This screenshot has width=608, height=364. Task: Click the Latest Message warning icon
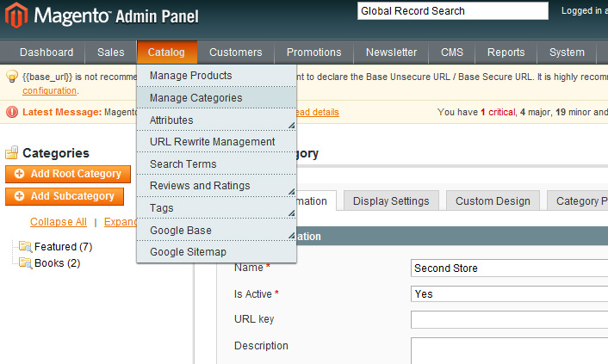[x=12, y=112]
